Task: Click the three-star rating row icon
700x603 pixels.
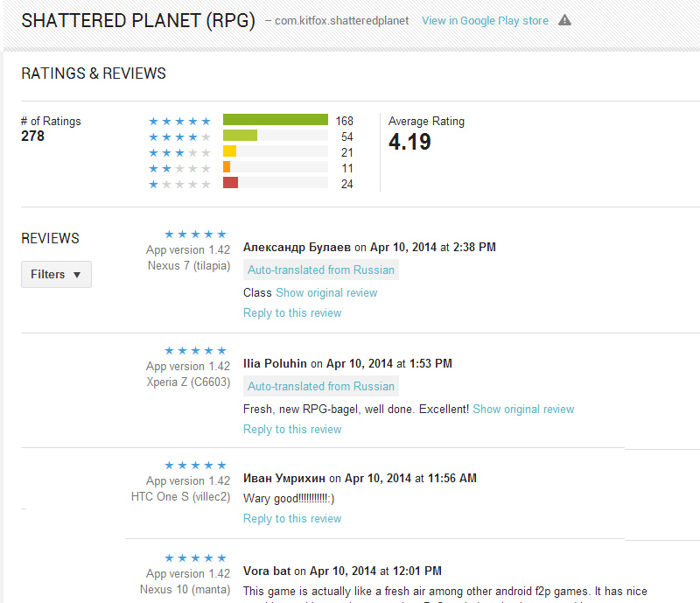Action: click(179, 152)
